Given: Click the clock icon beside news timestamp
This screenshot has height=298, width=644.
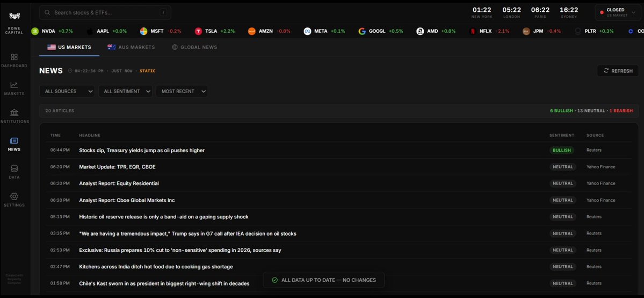Looking at the screenshot, I should (70, 71).
